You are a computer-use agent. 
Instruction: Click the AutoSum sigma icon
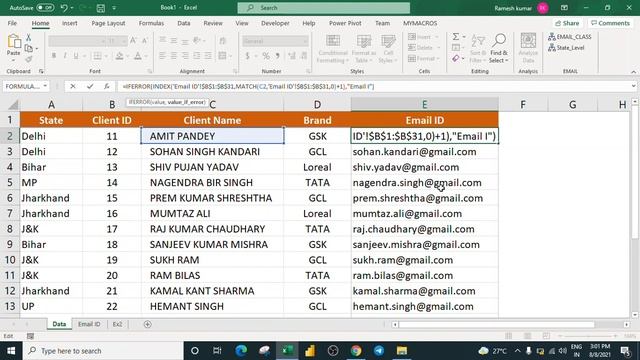pyautogui.click(x=456, y=37)
